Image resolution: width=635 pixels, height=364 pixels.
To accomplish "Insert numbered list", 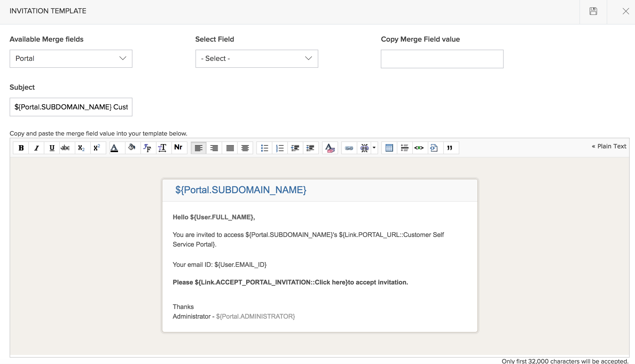I will 280,148.
